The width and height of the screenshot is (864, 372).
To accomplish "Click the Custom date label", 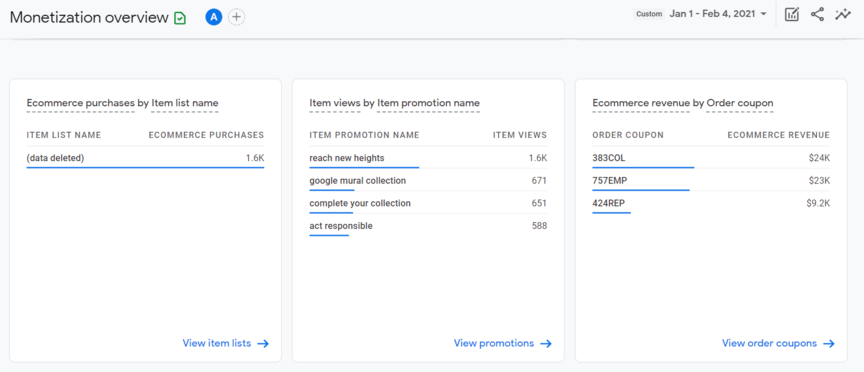I will pyautogui.click(x=649, y=14).
